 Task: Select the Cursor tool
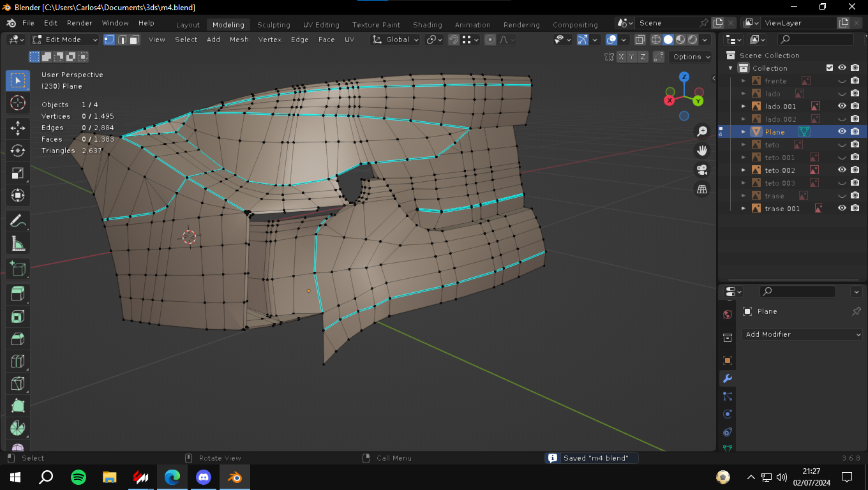point(18,103)
